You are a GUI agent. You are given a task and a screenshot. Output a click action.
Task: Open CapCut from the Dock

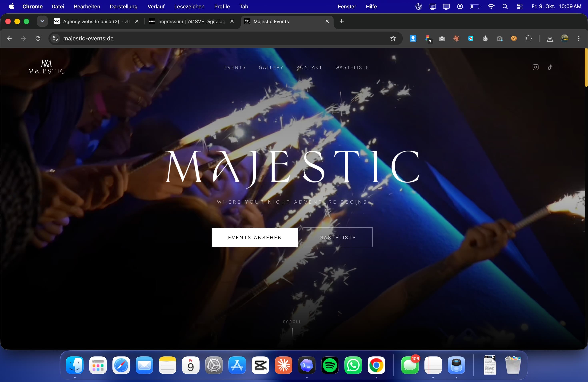[x=260, y=365]
